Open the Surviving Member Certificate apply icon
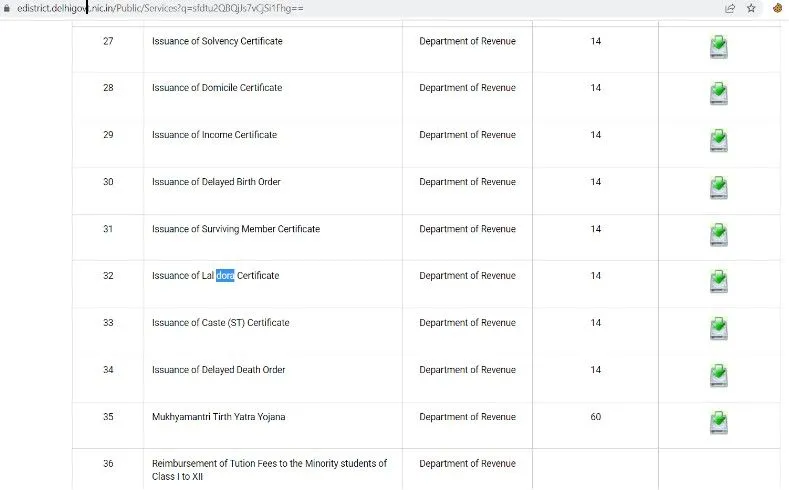 tap(717, 234)
